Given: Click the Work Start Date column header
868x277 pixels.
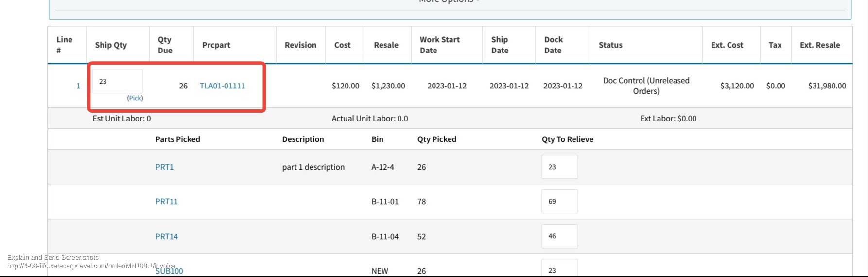Looking at the screenshot, I should [x=440, y=45].
